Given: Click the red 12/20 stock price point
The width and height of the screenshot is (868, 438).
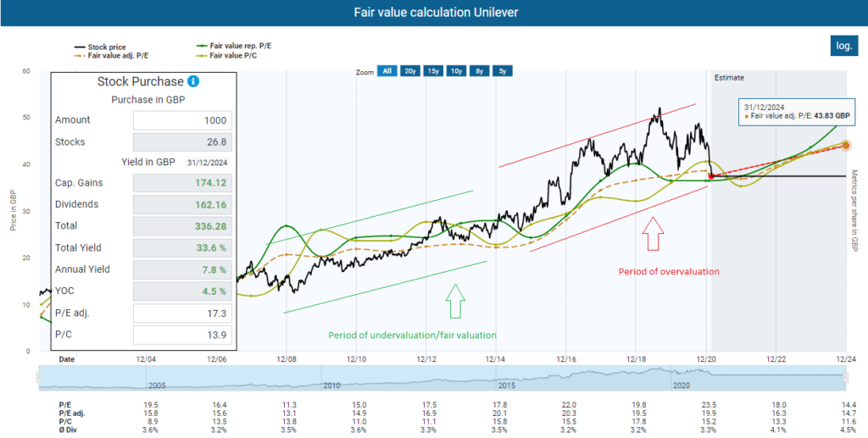Looking at the screenshot, I should point(711,176).
